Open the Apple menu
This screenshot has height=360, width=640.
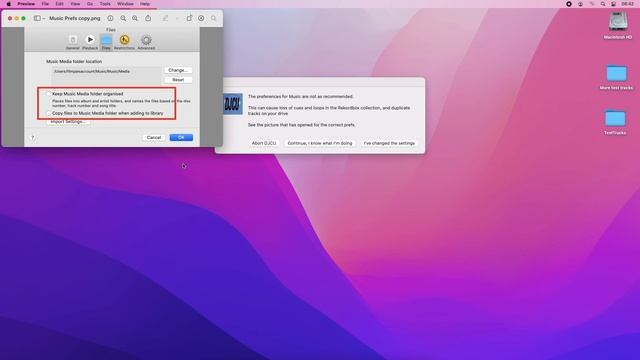pos(9,4)
